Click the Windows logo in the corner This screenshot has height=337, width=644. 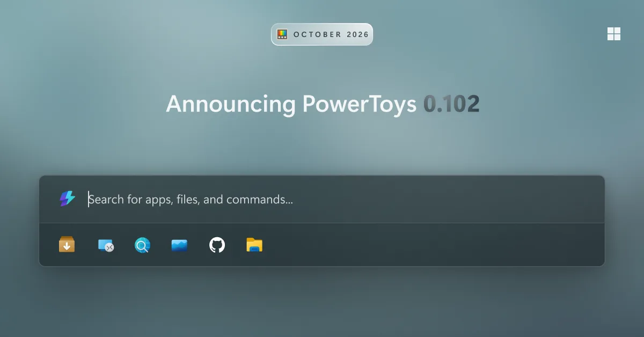click(x=614, y=34)
